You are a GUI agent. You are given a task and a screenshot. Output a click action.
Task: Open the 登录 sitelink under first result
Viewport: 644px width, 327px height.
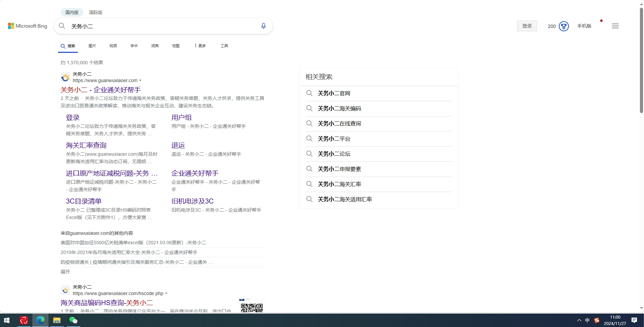tap(73, 117)
